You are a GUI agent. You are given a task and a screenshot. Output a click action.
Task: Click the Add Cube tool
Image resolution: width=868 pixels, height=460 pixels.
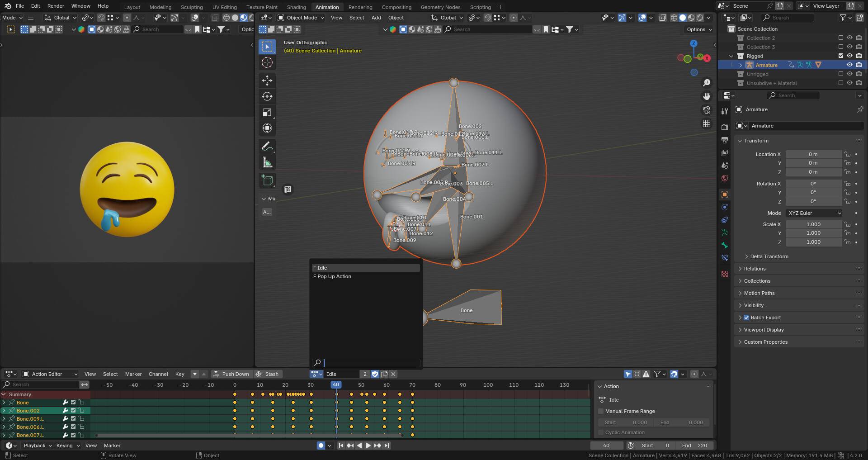pyautogui.click(x=267, y=180)
